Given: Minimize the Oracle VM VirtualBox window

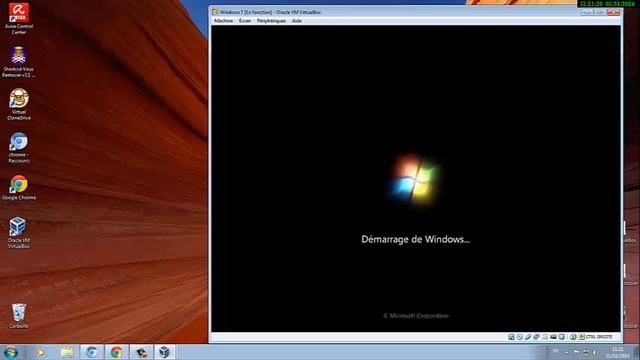Looking at the screenshot, I should click(x=587, y=12).
